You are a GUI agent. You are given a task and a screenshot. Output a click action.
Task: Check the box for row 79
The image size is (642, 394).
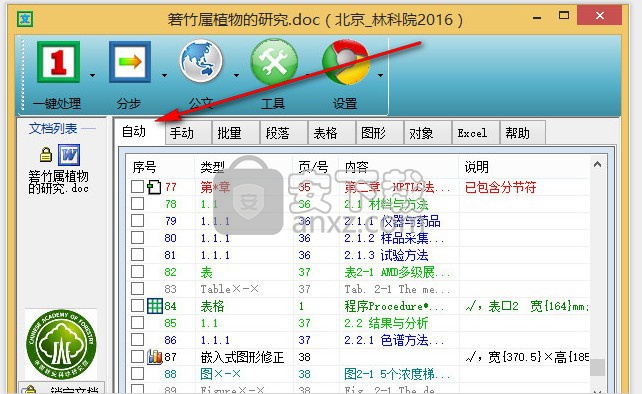pyautogui.click(x=138, y=221)
